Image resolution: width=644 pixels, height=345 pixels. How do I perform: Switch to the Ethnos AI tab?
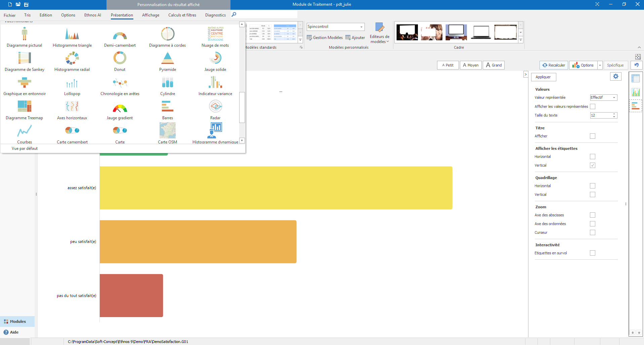coord(92,15)
